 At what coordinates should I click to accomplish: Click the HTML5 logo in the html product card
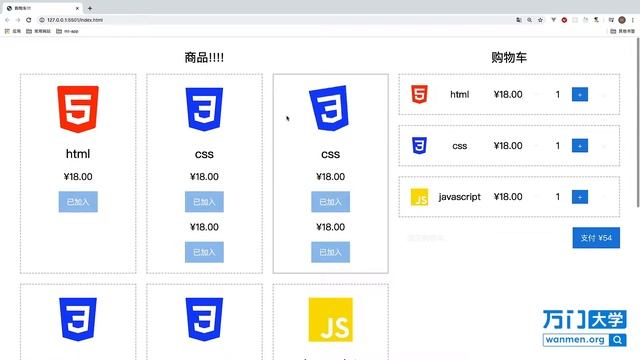click(78, 109)
